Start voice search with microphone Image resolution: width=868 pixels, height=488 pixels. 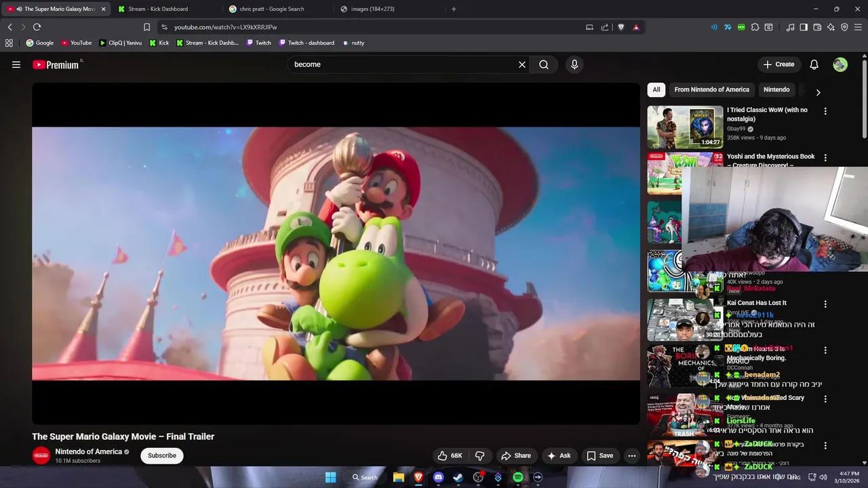574,64
